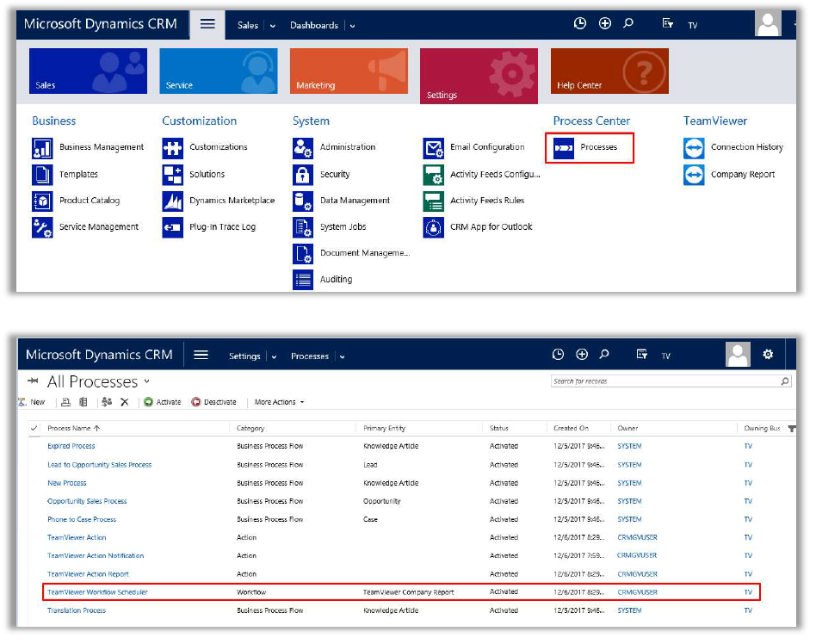Open the Customizations puzzle icon
Viewport: 816px width, 644px height.
pos(172,147)
